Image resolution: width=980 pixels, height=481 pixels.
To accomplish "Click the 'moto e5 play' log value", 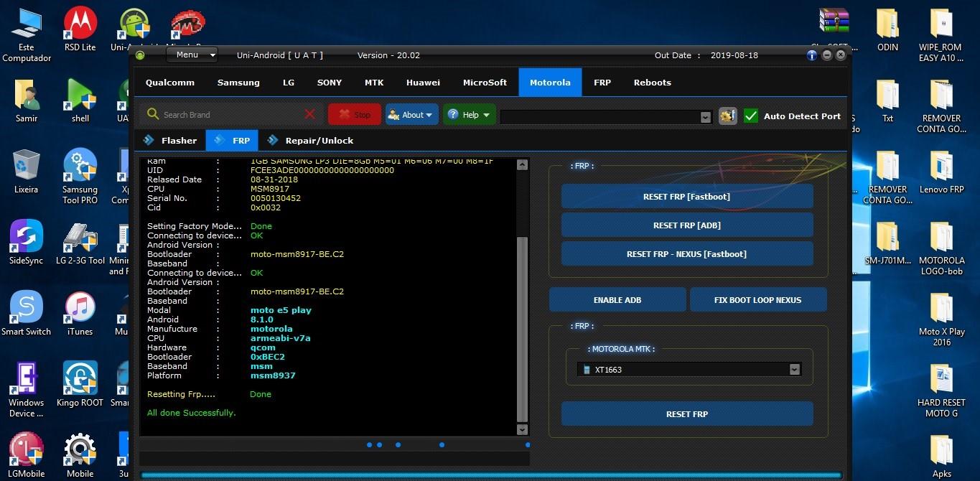I will click(x=281, y=310).
